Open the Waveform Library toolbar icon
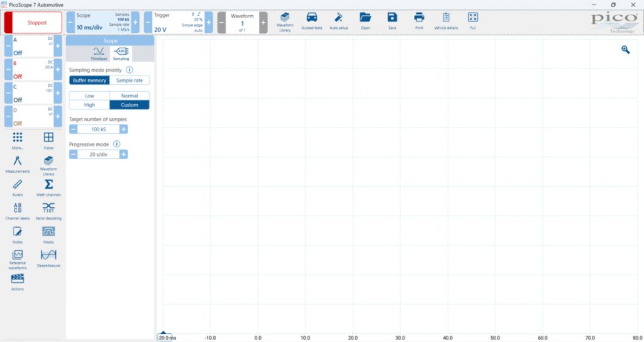 pos(285,22)
